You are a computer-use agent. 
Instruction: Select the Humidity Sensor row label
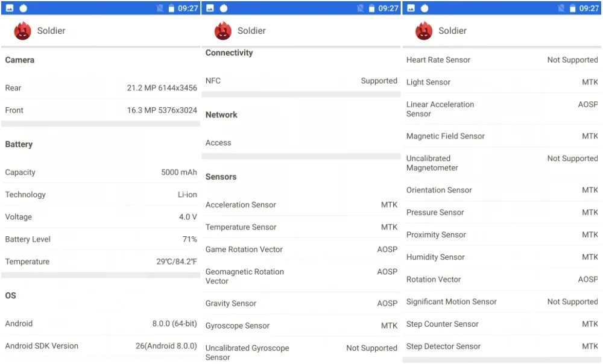tap(435, 257)
